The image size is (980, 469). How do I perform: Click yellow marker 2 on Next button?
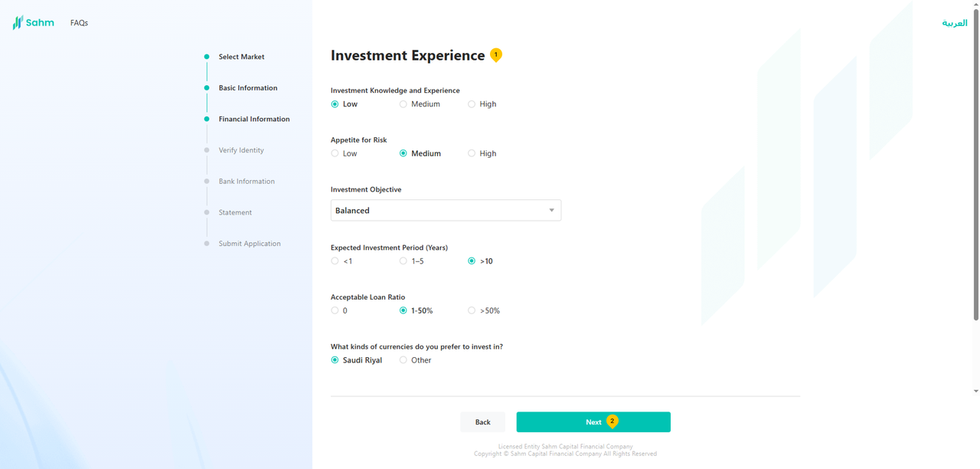pyautogui.click(x=612, y=421)
